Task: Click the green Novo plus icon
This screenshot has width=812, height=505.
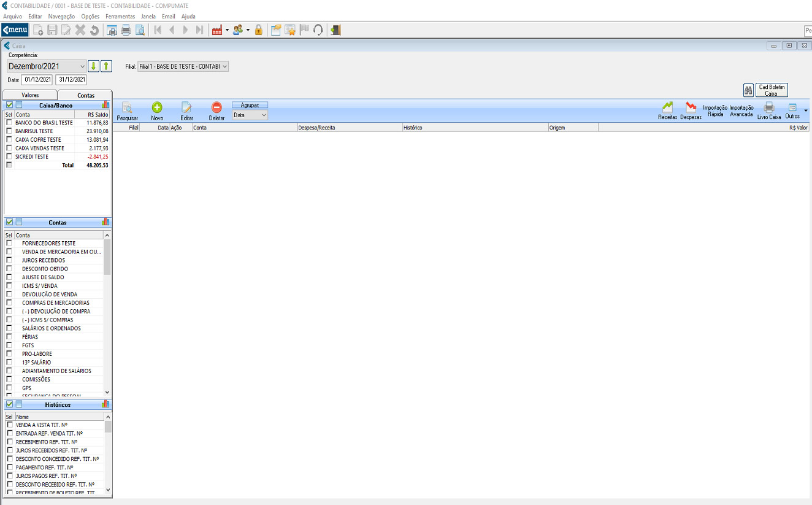Action: (x=157, y=107)
